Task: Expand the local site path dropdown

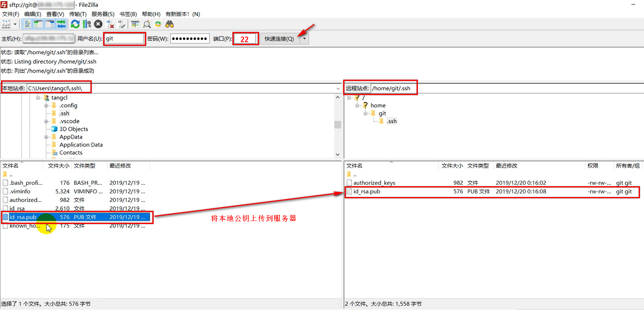Action: (x=338, y=89)
